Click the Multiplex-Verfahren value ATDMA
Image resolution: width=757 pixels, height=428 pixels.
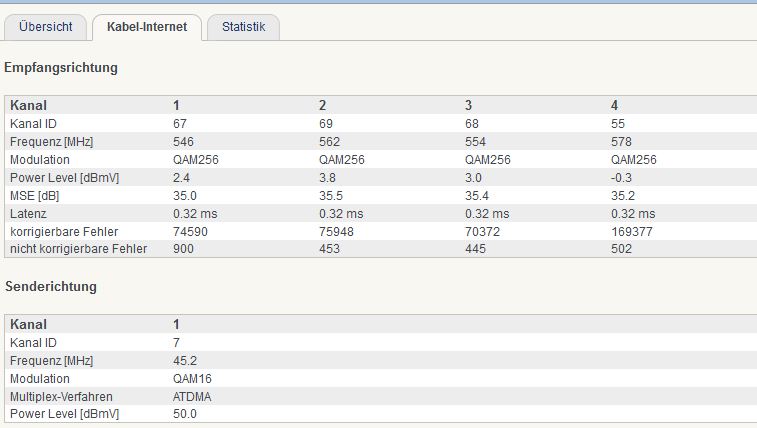point(192,397)
